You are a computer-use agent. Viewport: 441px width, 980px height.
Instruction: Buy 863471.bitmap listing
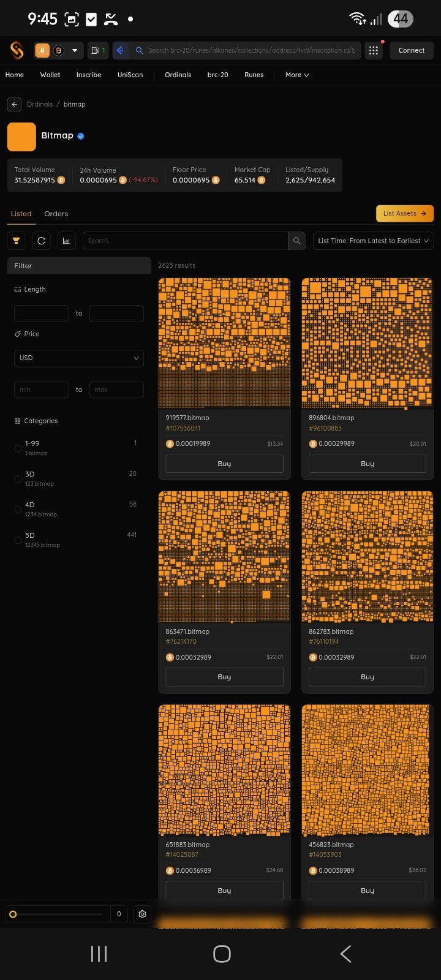(224, 677)
